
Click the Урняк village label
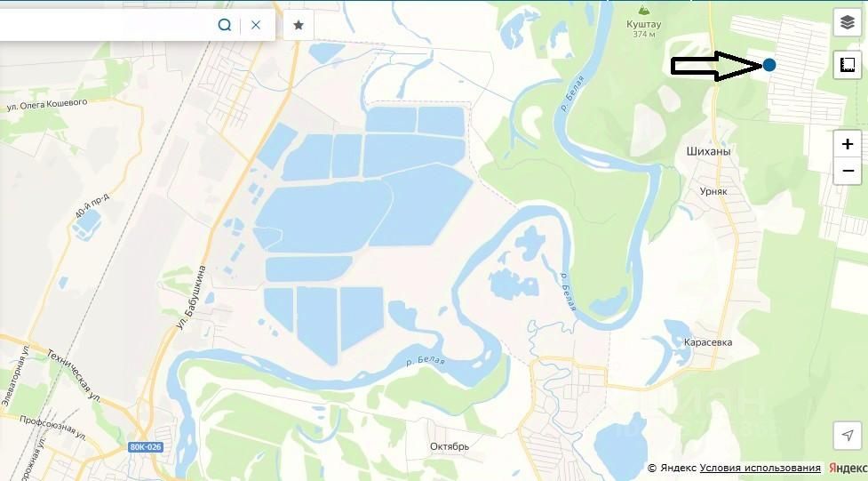click(713, 191)
